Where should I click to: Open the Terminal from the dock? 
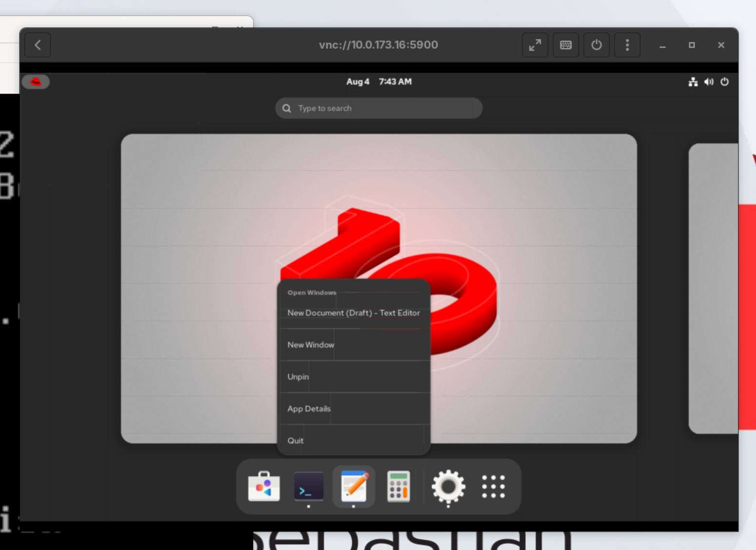coord(309,487)
